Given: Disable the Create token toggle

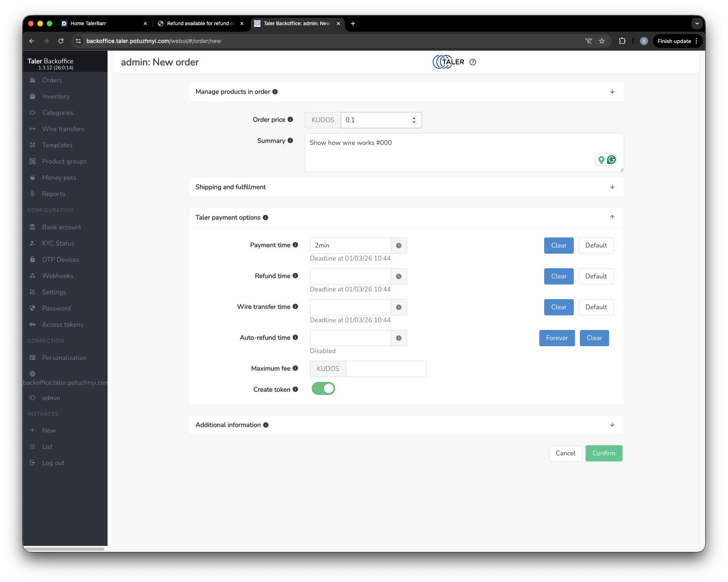Looking at the screenshot, I should point(323,389).
